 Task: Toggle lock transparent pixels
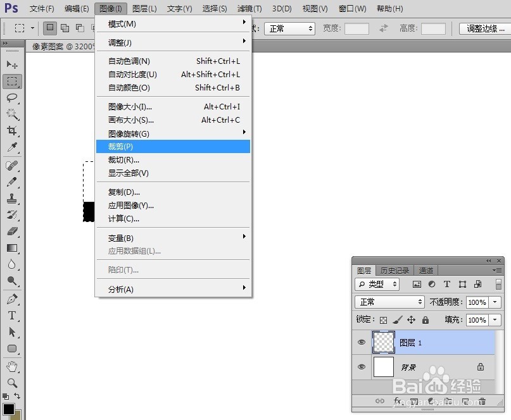pyautogui.click(x=384, y=320)
